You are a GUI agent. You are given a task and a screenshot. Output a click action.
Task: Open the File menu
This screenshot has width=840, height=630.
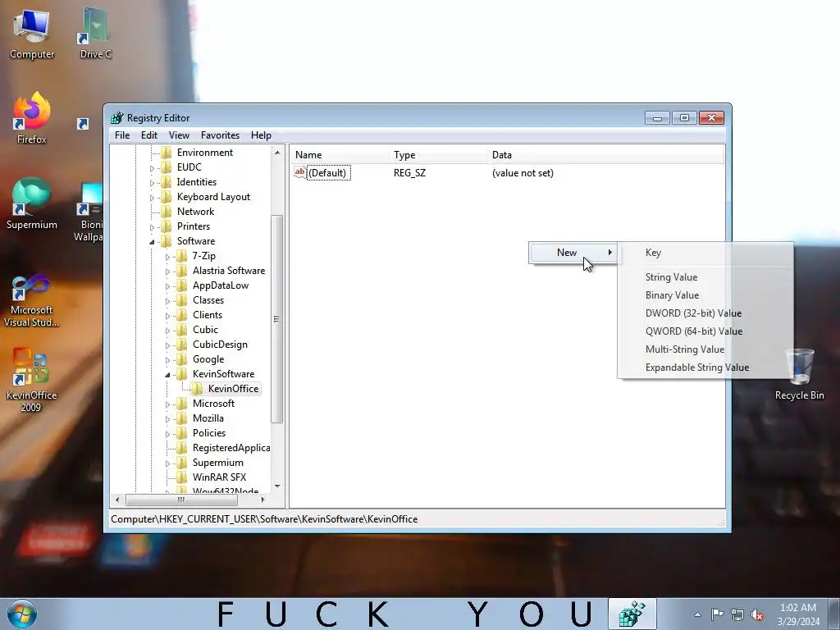click(122, 135)
